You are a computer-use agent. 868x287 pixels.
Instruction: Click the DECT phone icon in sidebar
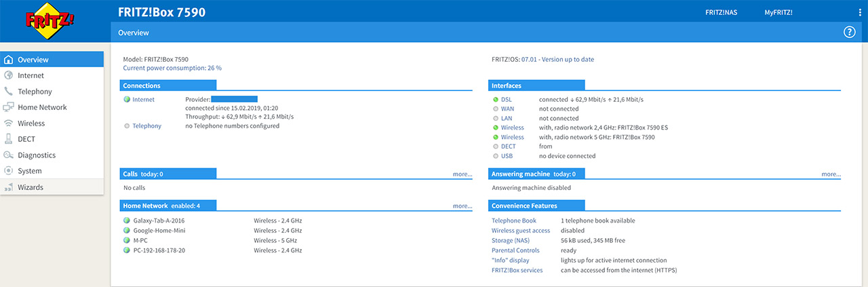tap(9, 139)
